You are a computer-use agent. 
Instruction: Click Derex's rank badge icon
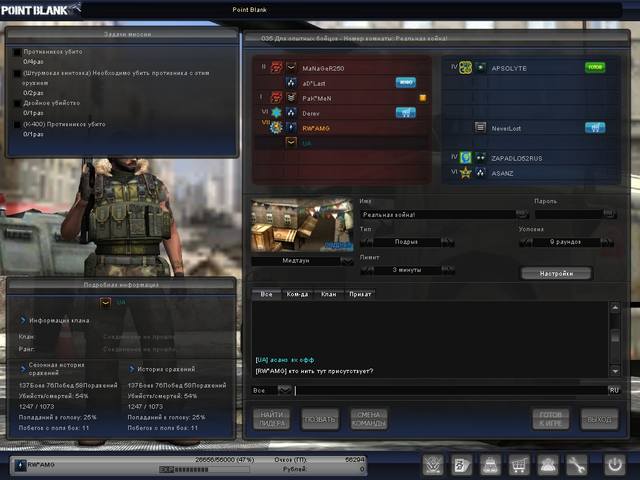pyautogui.click(x=291, y=113)
